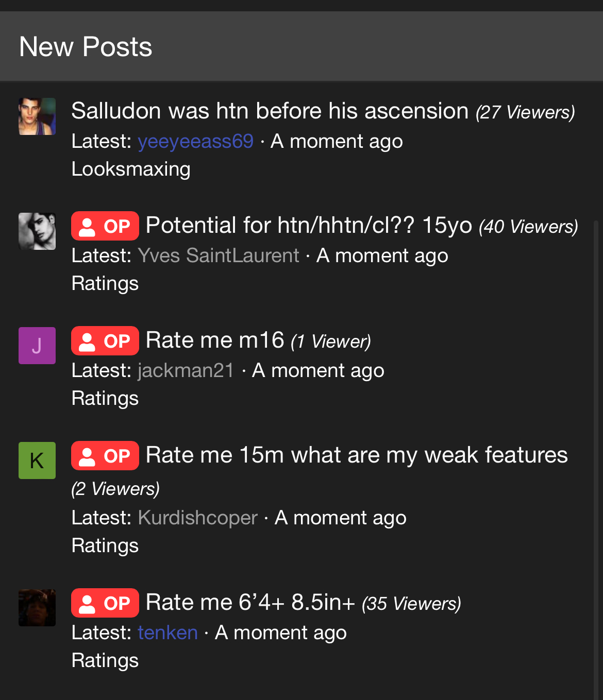Image resolution: width=603 pixels, height=700 pixels.
Task: Open the thread 'Salludon was htn before his ascension'
Action: (x=270, y=111)
